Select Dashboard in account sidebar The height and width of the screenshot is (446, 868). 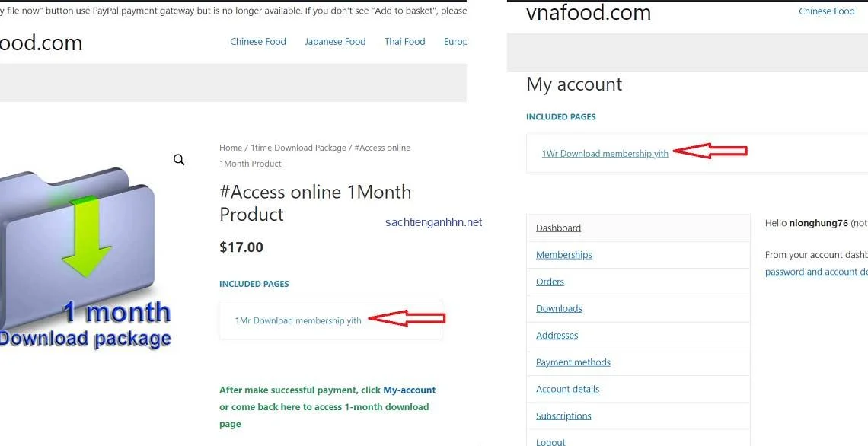tap(558, 228)
